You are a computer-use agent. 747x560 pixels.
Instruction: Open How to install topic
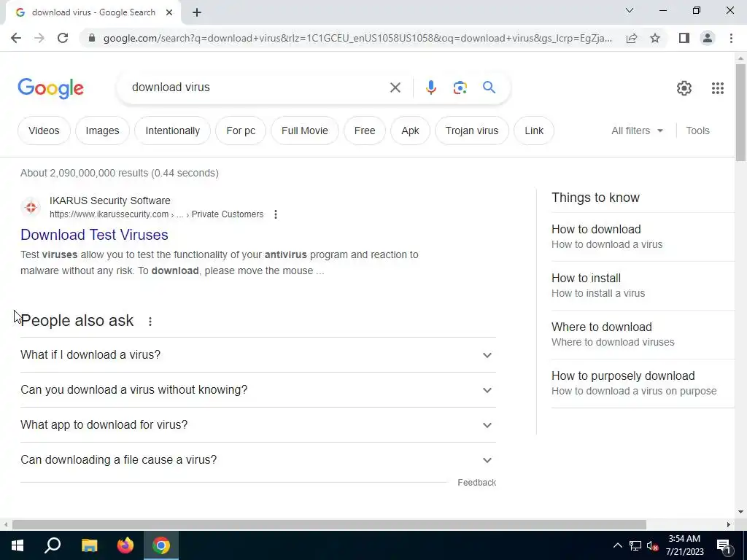pos(643,285)
